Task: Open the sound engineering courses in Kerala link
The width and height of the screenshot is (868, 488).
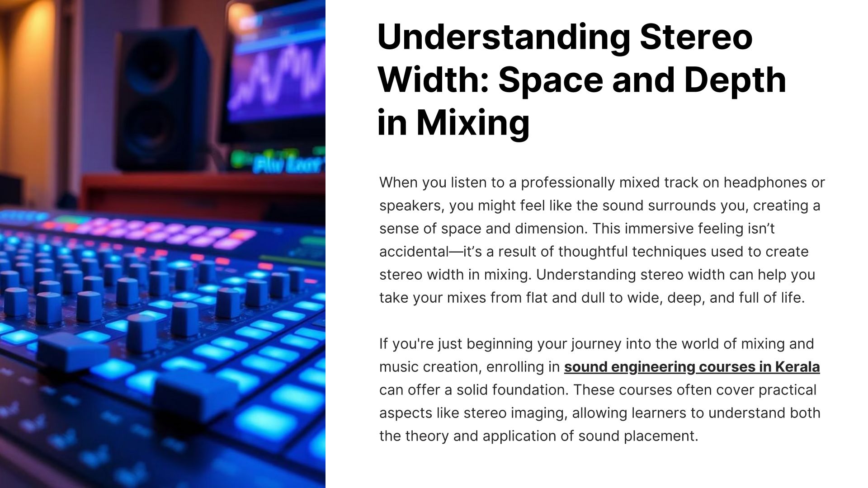Action: pyautogui.click(x=691, y=367)
